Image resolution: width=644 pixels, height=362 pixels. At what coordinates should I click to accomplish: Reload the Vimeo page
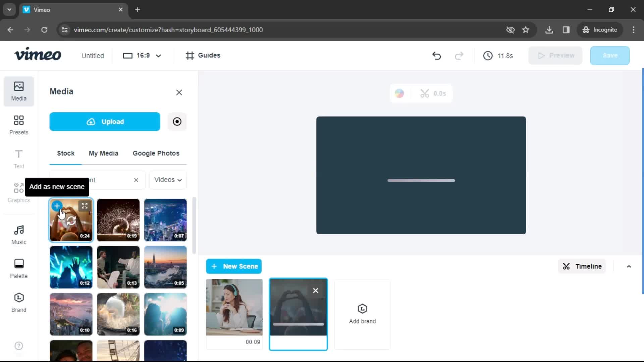(x=44, y=30)
